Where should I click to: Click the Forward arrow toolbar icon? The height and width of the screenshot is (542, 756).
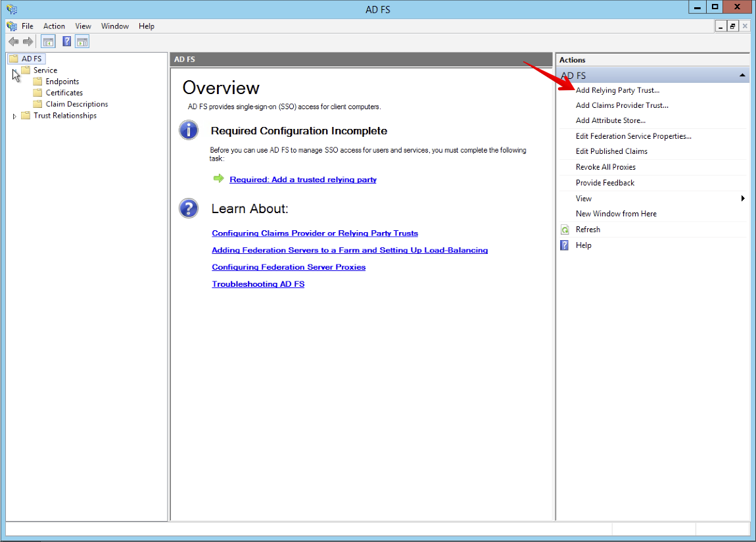(x=28, y=41)
